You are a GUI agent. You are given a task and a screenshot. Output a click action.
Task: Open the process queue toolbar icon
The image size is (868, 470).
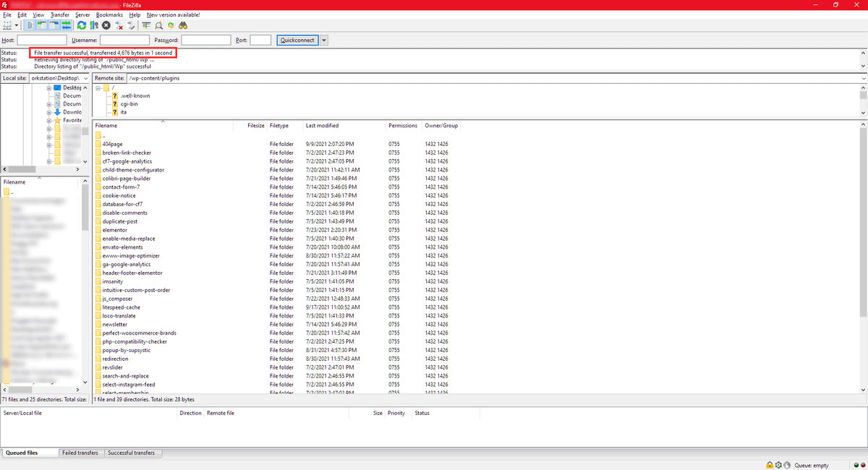click(x=93, y=25)
